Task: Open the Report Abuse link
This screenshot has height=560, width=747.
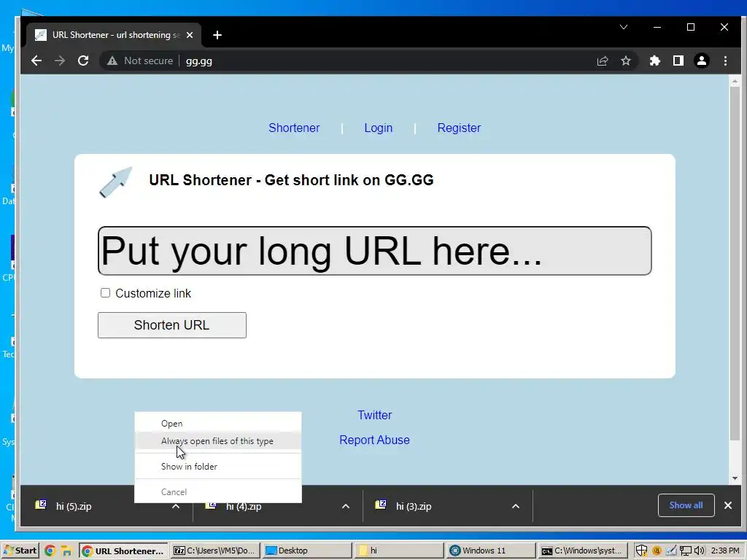Action: point(374,440)
